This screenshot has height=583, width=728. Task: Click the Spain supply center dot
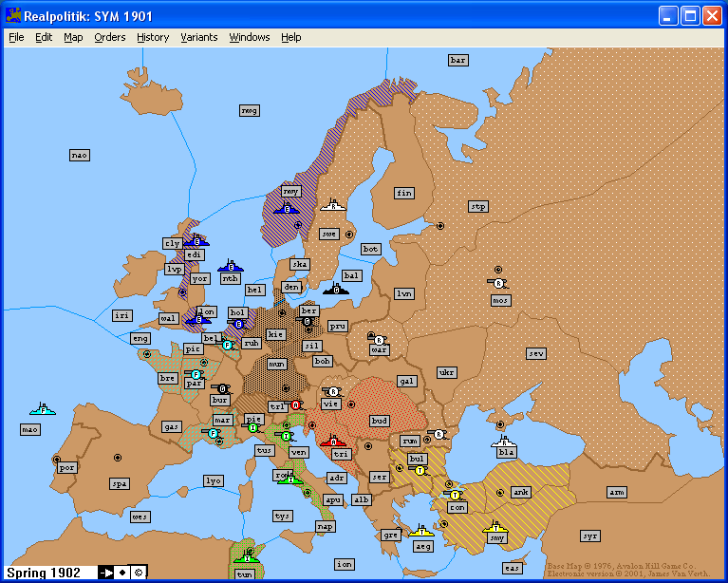[118, 458]
